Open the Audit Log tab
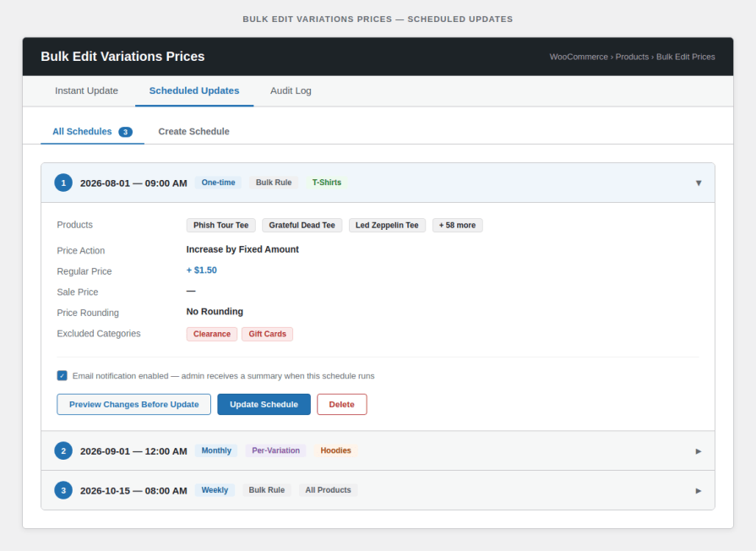Image resolution: width=756 pixels, height=551 pixels. click(291, 90)
